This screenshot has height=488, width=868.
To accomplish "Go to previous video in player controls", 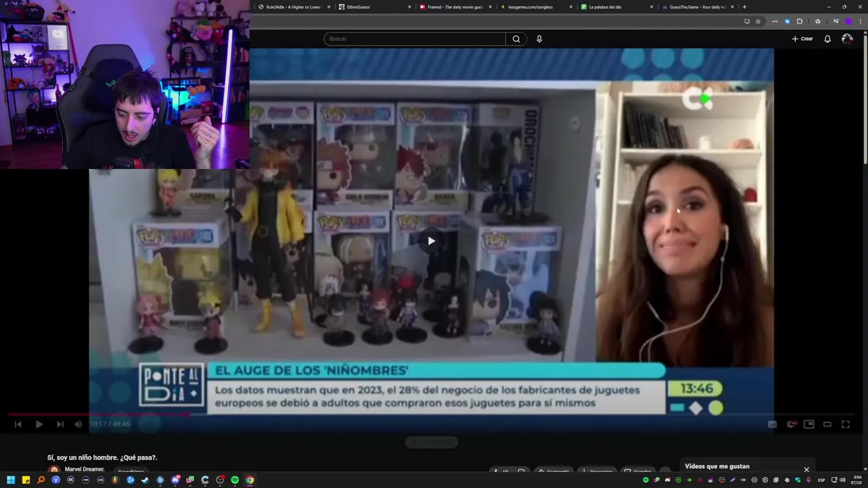I will point(18,424).
